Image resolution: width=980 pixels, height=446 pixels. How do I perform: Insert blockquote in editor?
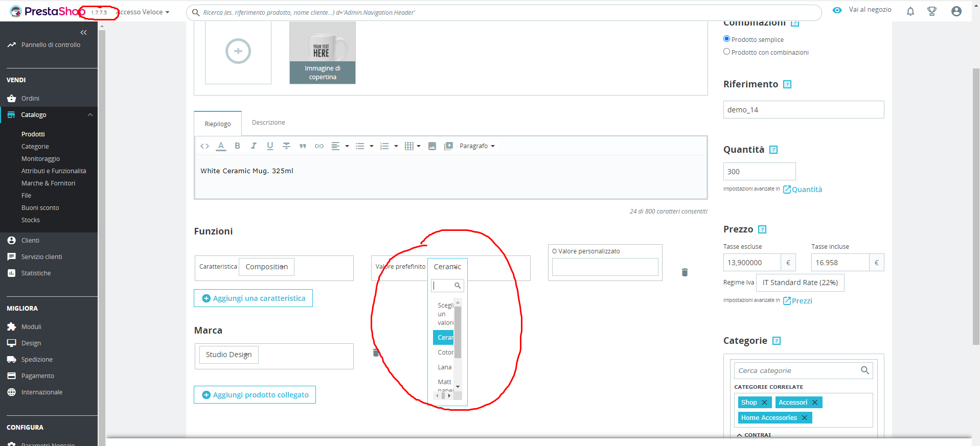(303, 146)
